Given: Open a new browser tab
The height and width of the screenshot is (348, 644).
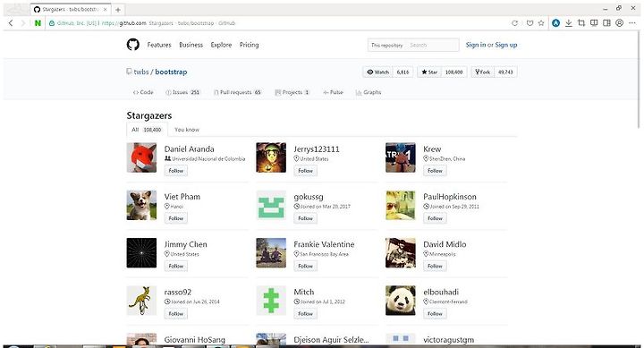Looking at the screenshot, I should pyautogui.click(x=118, y=10).
